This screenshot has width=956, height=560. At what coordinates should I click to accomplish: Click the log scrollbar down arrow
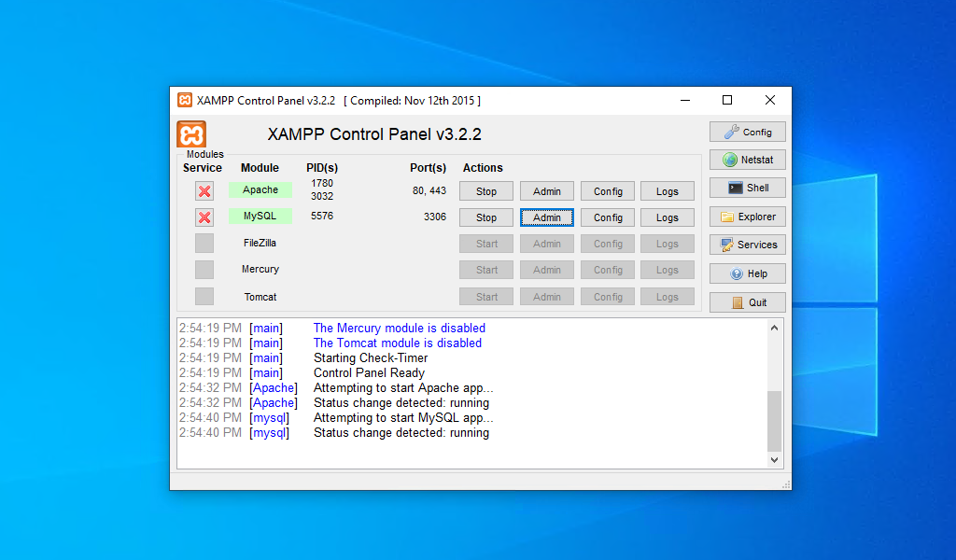click(x=774, y=460)
